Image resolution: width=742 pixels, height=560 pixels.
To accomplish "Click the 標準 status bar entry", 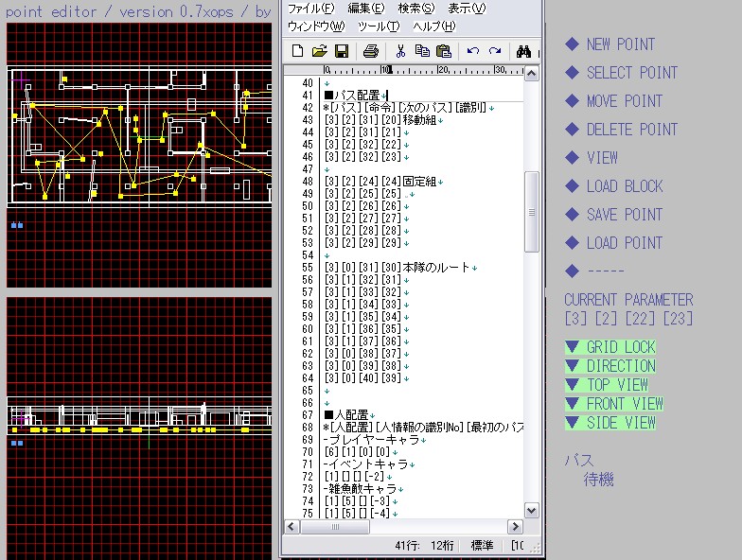I will pos(482,546).
